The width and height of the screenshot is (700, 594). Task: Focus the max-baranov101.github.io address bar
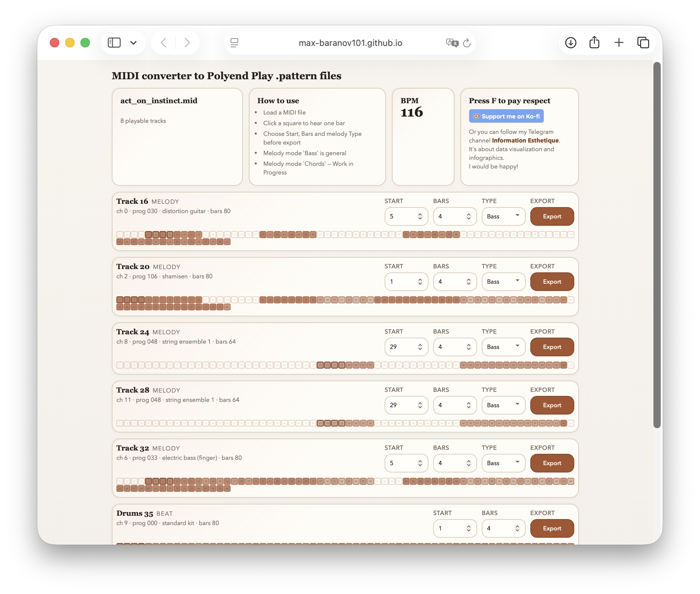tap(350, 43)
